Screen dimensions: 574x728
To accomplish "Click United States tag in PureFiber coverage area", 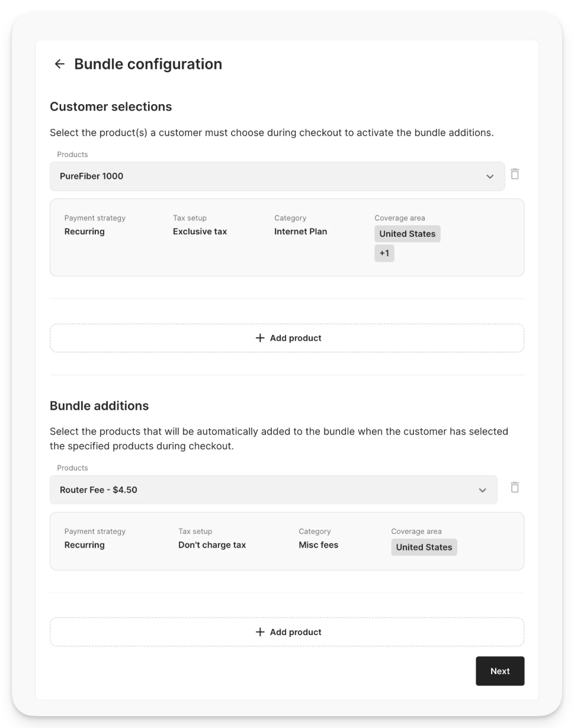I will point(408,234).
